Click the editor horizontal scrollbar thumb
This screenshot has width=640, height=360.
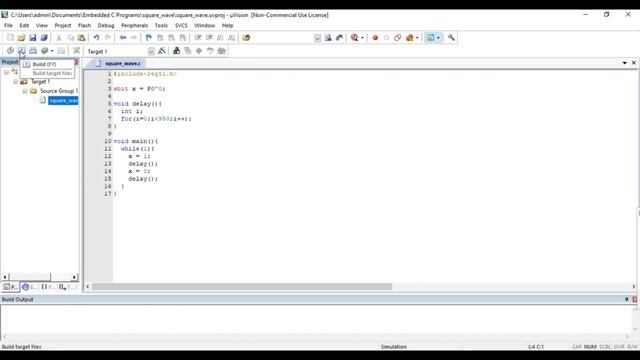242,287
